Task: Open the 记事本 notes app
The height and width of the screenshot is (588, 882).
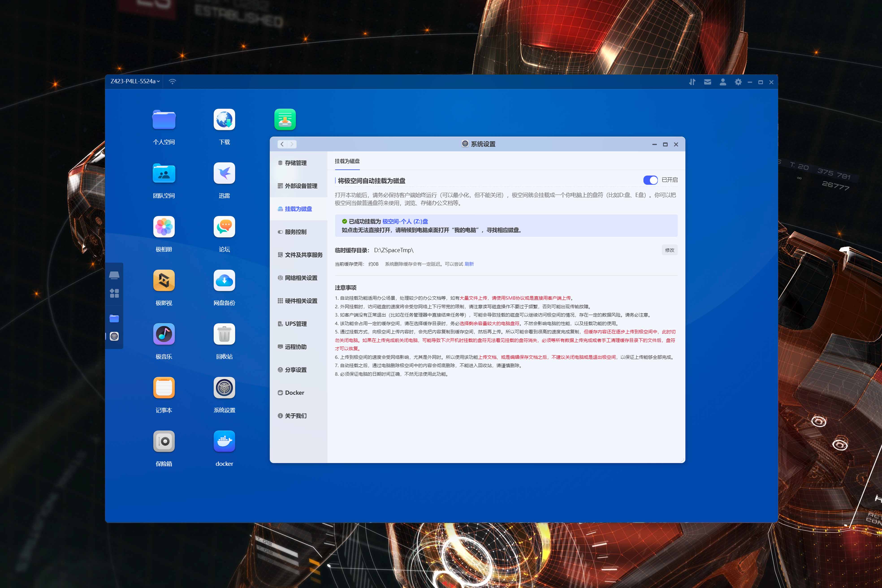Action: click(164, 388)
